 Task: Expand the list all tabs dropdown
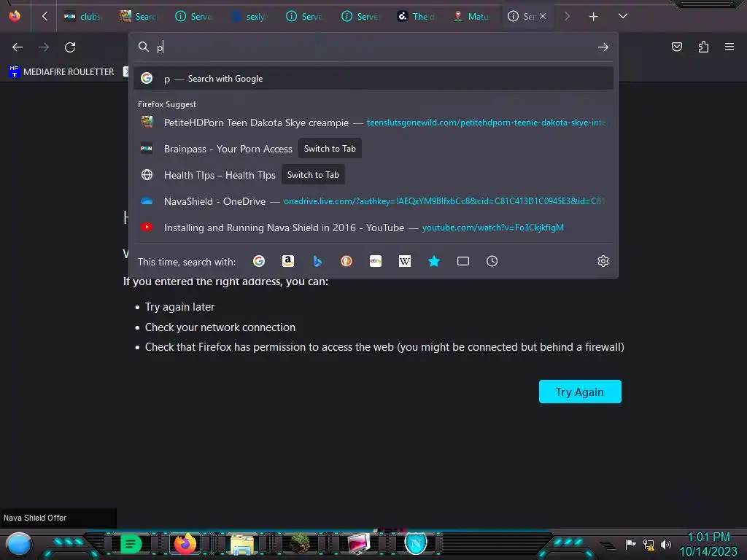click(623, 16)
